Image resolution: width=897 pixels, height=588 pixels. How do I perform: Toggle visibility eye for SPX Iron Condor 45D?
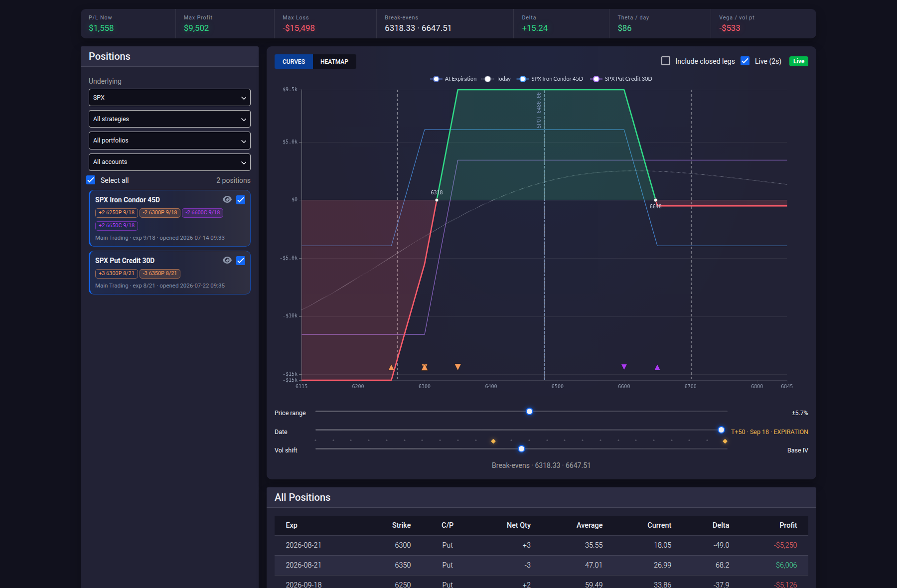pyautogui.click(x=227, y=199)
